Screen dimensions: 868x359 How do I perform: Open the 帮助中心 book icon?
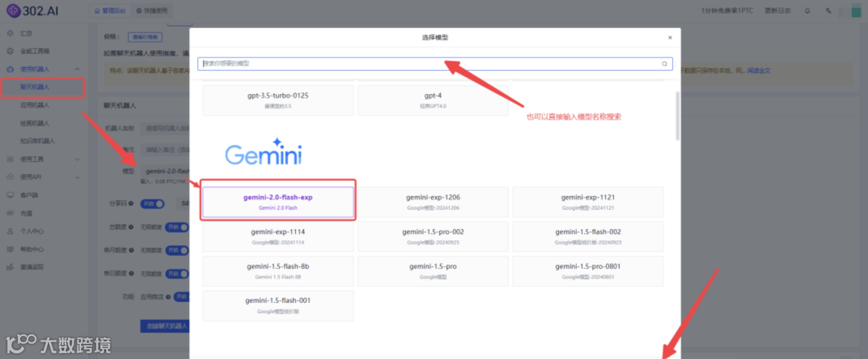pos(11,249)
